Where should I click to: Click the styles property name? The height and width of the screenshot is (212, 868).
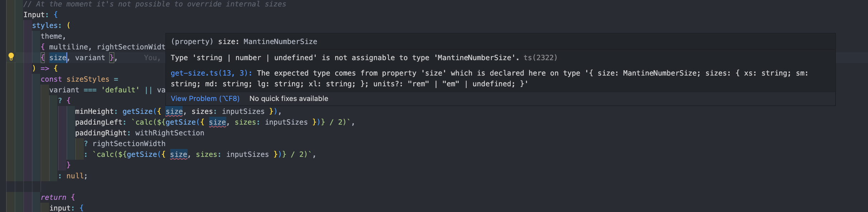(x=46, y=25)
